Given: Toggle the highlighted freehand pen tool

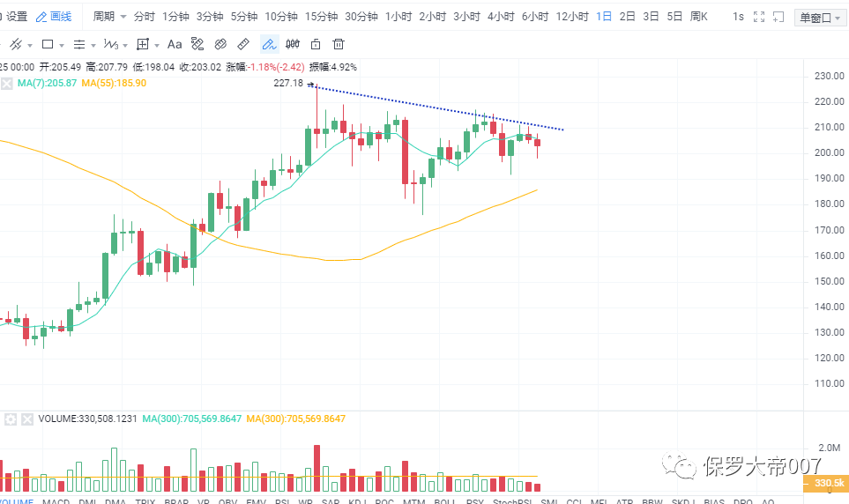Looking at the screenshot, I should point(269,44).
